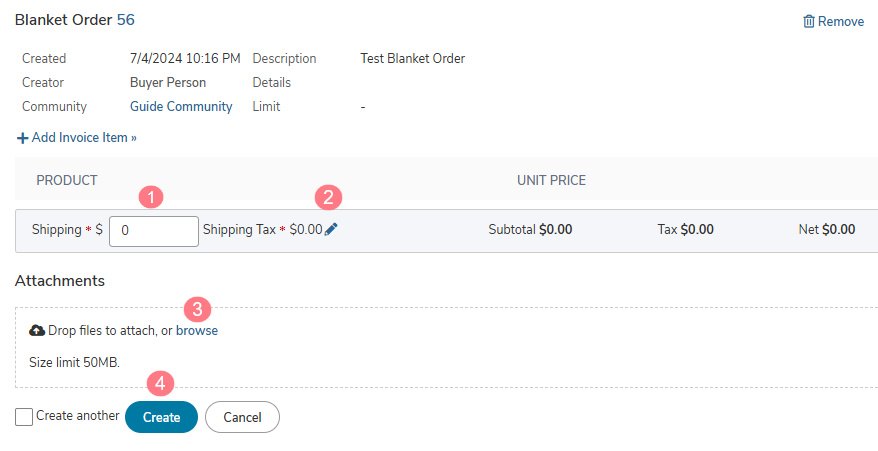Click the blue Create button
The height and width of the screenshot is (451, 878).
pyautogui.click(x=161, y=417)
